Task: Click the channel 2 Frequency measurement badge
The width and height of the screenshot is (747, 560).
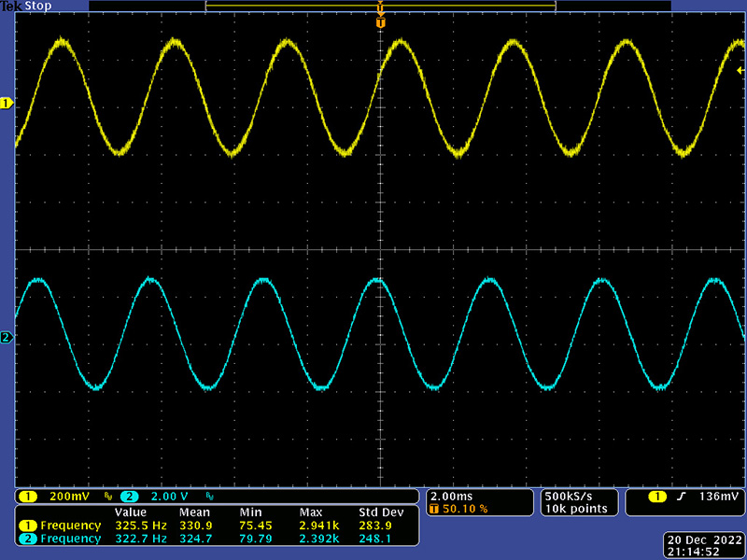Action: [x=26, y=539]
